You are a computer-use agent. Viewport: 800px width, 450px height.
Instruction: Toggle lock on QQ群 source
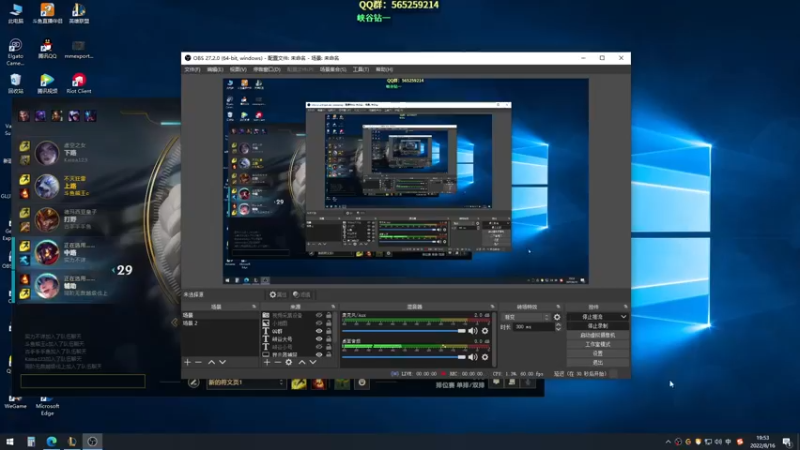coord(329,331)
